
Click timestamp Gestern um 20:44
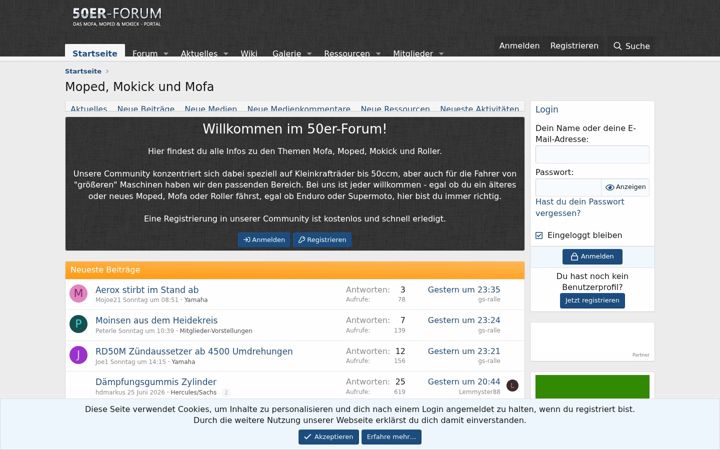(x=464, y=382)
